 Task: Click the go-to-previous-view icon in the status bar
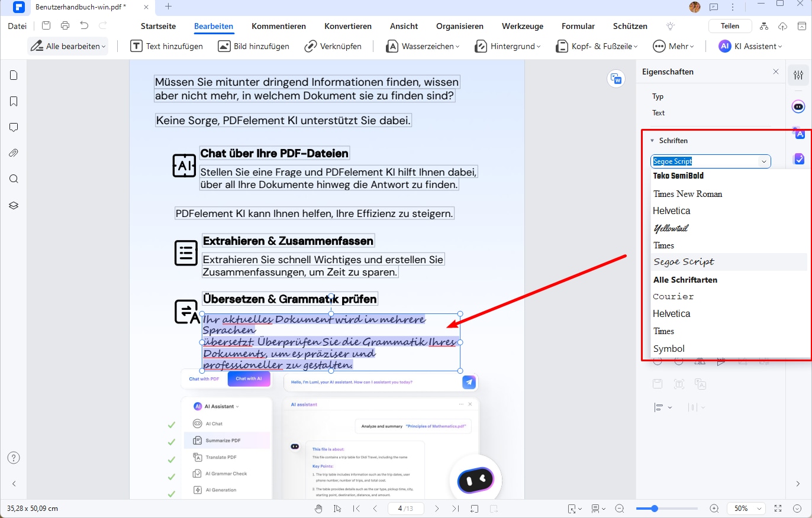tap(474, 509)
